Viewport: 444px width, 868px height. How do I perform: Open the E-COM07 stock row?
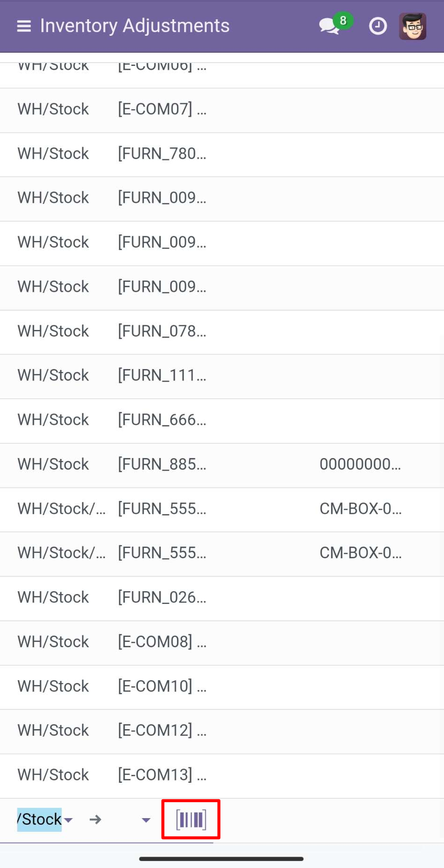pos(222,110)
